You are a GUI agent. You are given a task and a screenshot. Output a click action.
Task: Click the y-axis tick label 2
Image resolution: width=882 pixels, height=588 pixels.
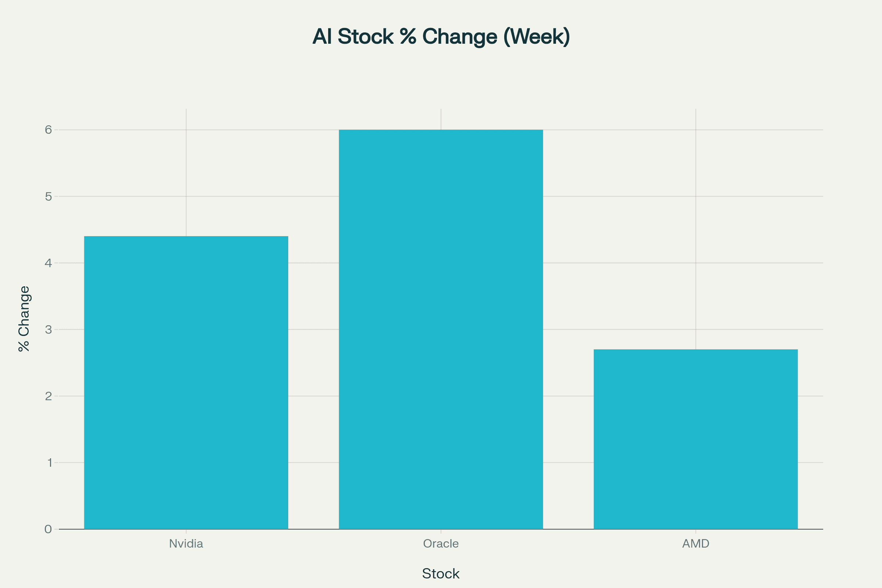tap(49, 396)
